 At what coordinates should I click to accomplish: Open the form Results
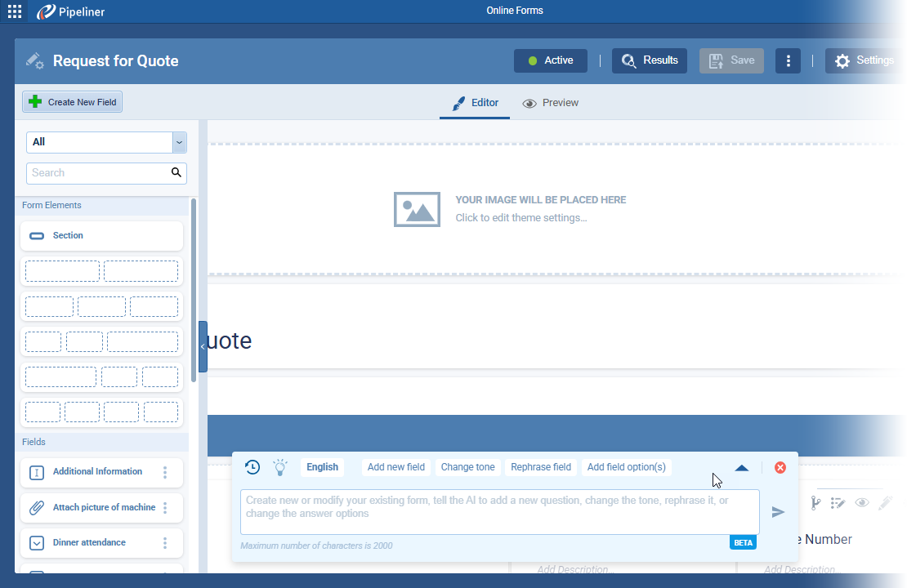point(650,60)
